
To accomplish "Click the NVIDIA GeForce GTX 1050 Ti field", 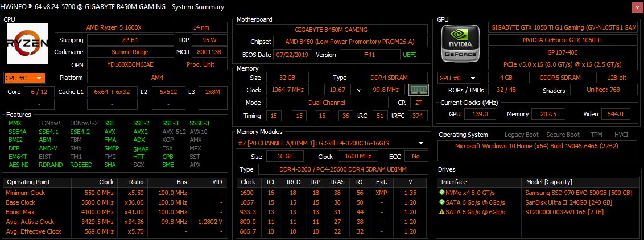I will click(x=562, y=40).
